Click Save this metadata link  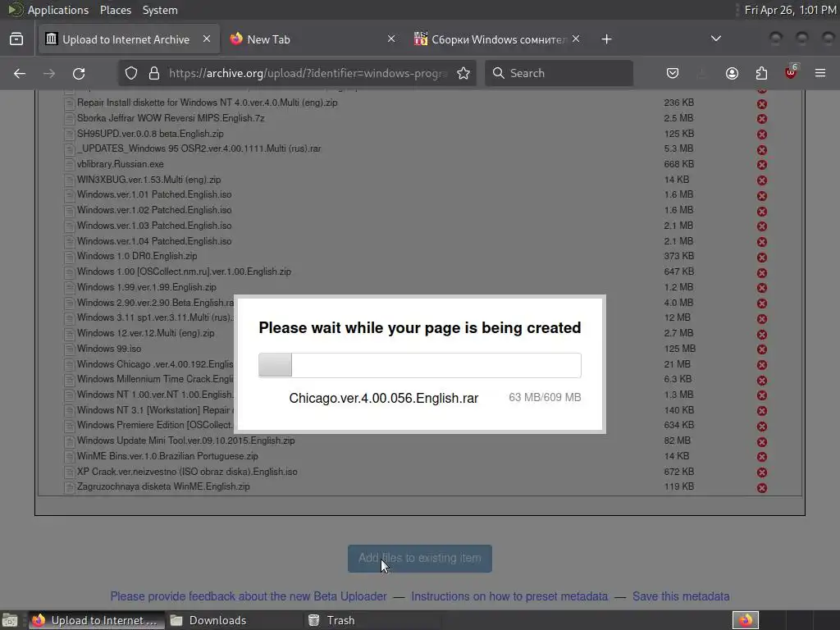coord(681,596)
